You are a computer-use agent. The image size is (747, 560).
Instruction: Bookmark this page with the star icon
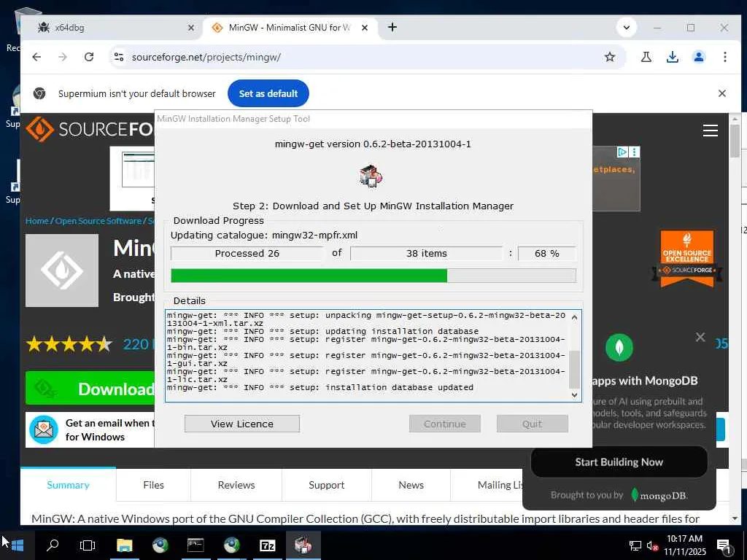609,57
